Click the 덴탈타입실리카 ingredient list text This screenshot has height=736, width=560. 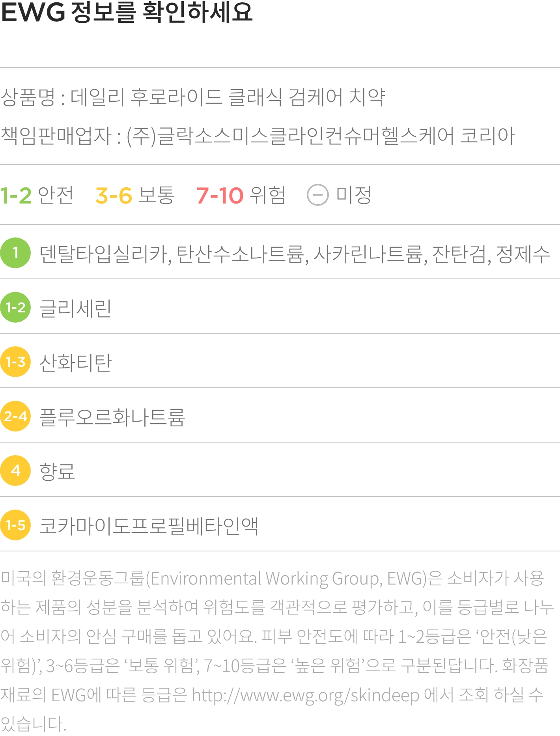click(295, 254)
